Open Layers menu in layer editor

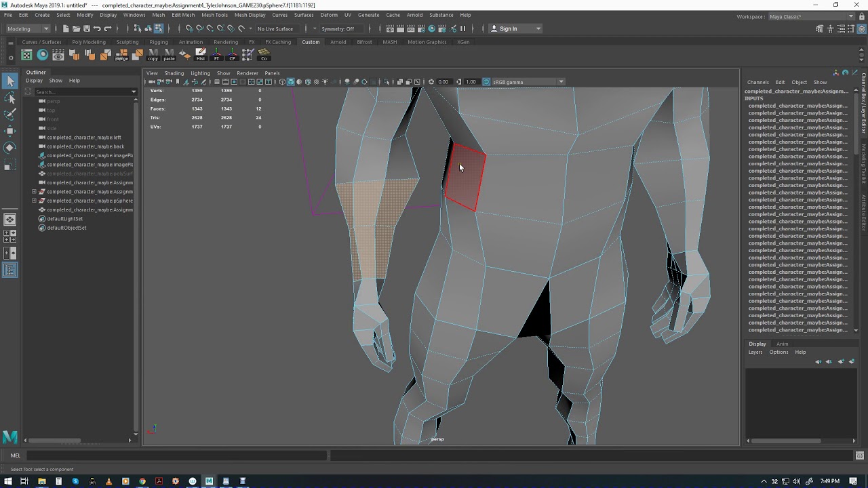coord(755,352)
